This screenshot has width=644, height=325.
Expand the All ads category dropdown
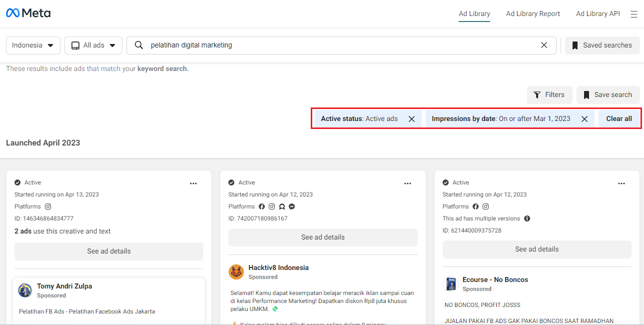(93, 45)
